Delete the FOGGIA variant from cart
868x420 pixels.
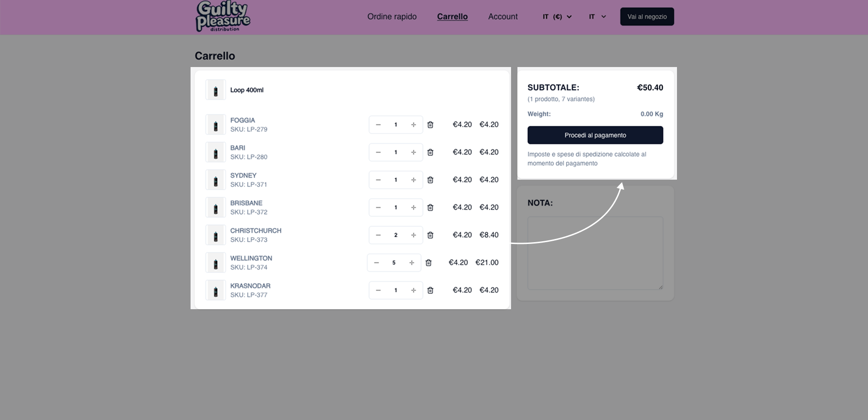430,124
